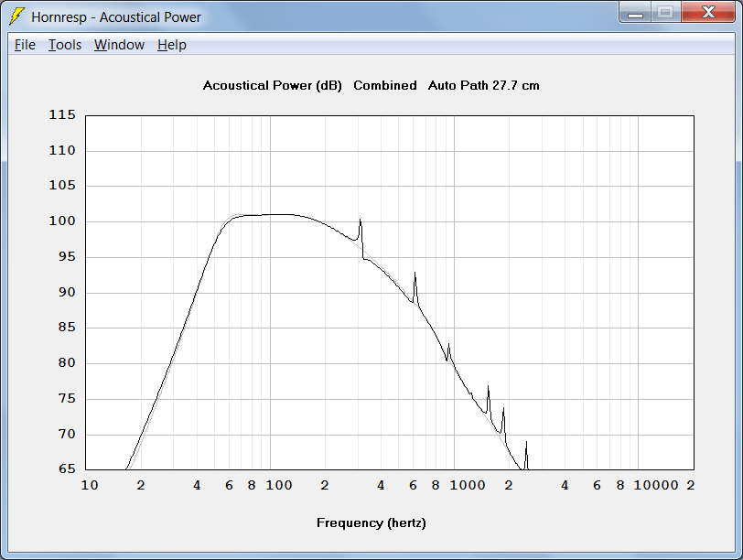Click the 1000 hertz axis label
743x560 pixels.
click(468, 485)
